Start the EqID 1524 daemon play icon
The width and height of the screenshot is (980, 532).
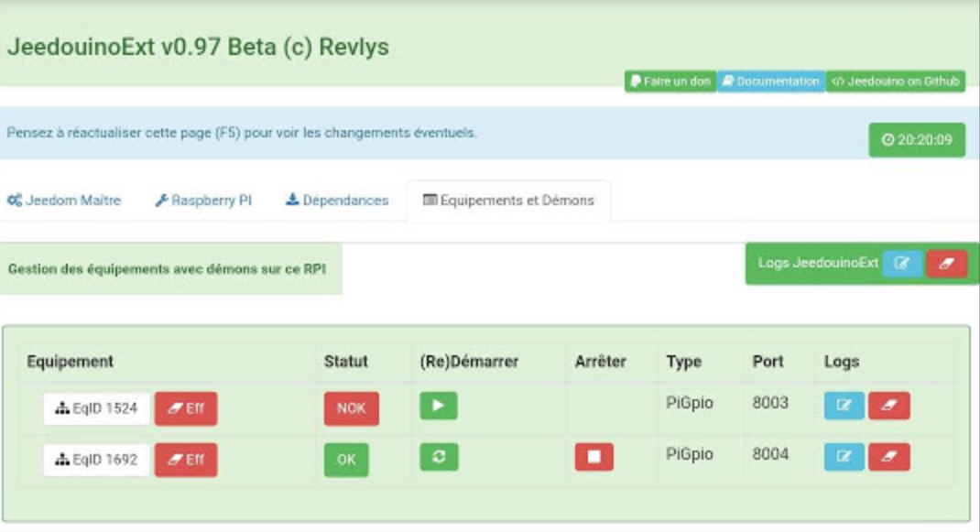click(438, 407)
